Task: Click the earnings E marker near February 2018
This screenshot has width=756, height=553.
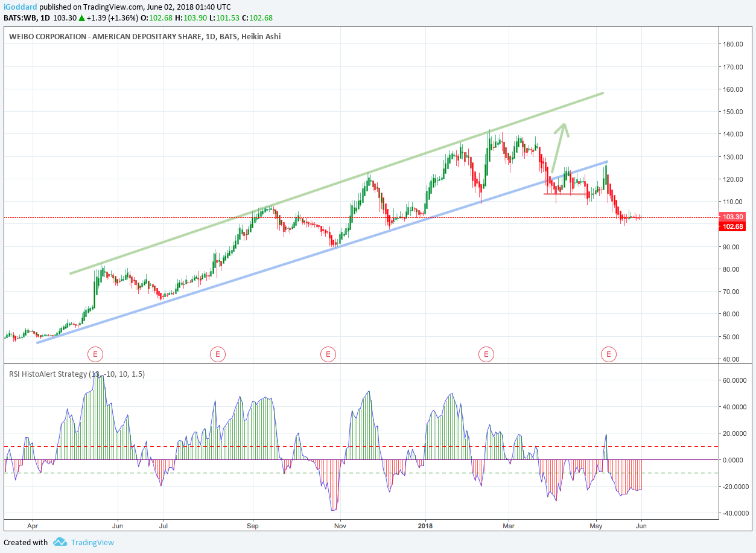Action: point(486,354)
